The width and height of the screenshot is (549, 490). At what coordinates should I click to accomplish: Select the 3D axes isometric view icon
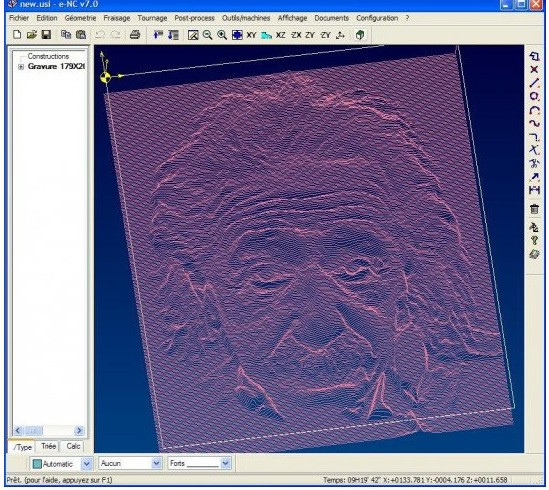(x=340, y=35)
